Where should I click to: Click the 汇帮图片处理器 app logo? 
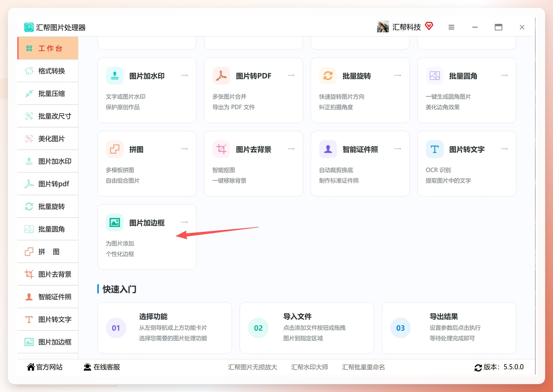click(29, 27)
